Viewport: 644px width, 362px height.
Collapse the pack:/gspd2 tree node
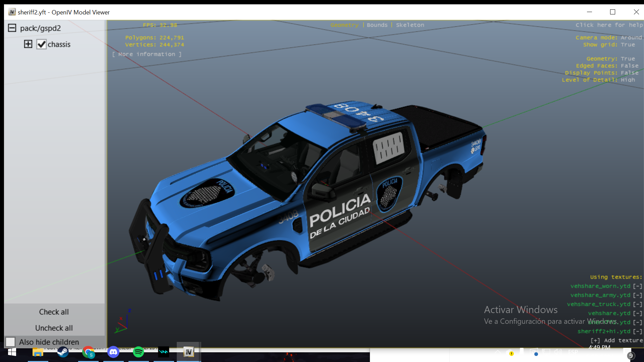(12, 28)
